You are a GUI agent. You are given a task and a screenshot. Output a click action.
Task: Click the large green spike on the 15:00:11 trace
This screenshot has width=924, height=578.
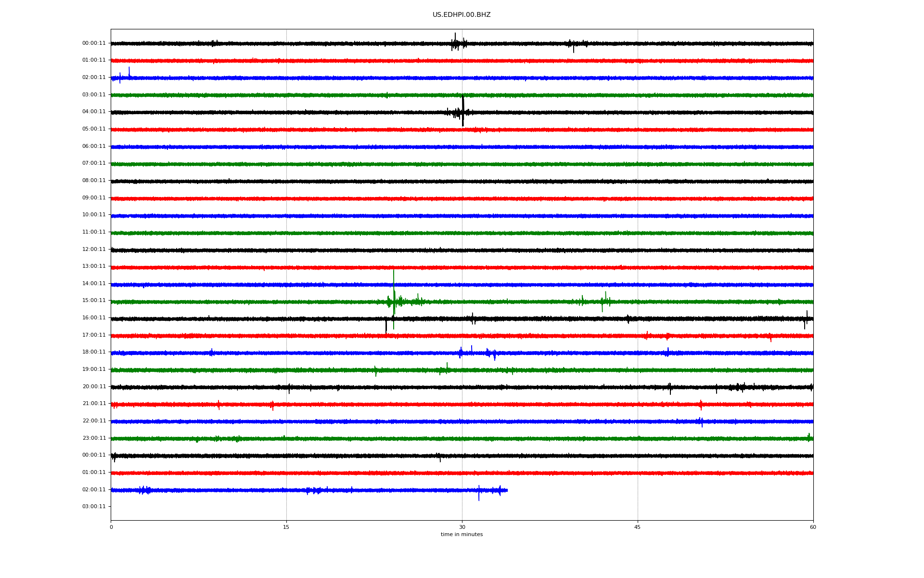[394, 295]
